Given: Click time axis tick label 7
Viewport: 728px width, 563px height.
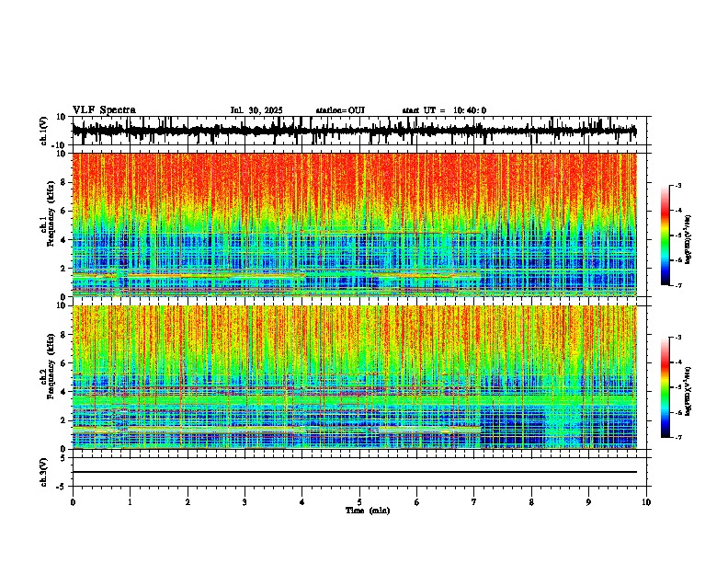Looking at the screenshot, I should (x=474, y=502).
